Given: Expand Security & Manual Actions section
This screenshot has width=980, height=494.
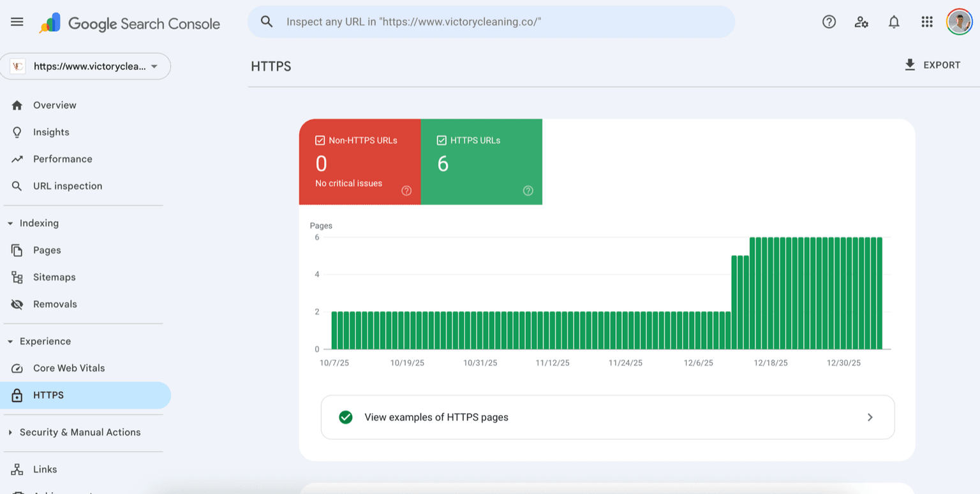Looking at the screenshot, I should click(10, 432).
